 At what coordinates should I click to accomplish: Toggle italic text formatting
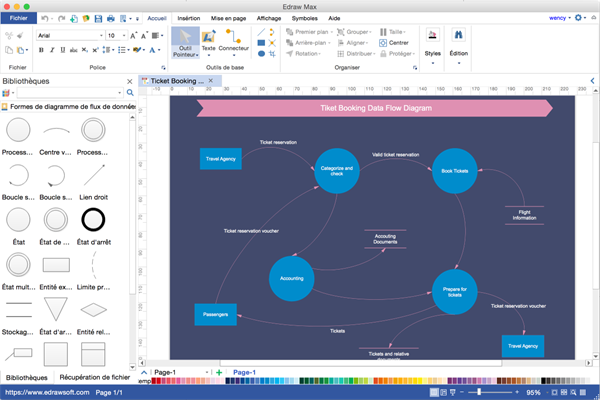point(55,49)
